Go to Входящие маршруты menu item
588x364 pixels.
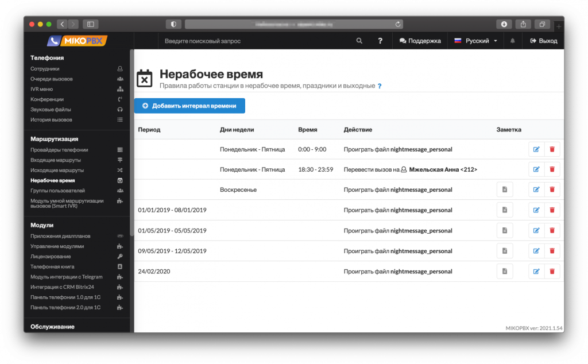55,160
